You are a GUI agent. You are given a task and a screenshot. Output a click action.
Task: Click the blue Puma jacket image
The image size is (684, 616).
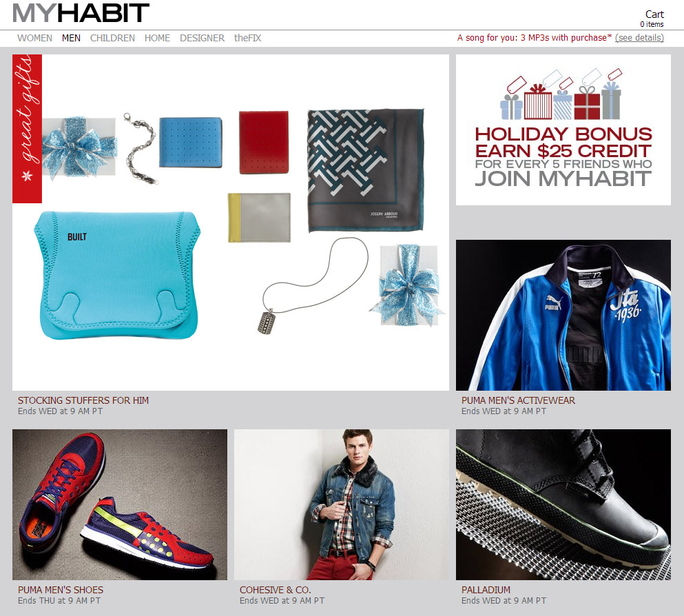click(x=563, y=315)
